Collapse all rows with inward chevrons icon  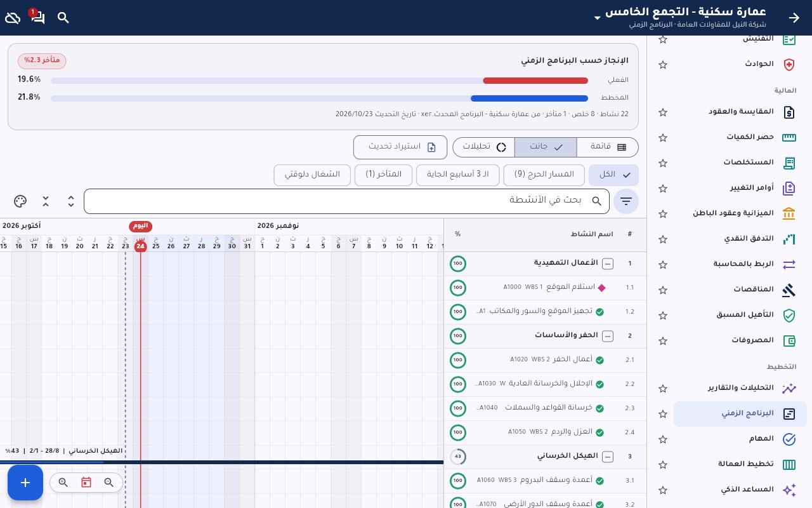pyautogui.click(x=46, y=201)
